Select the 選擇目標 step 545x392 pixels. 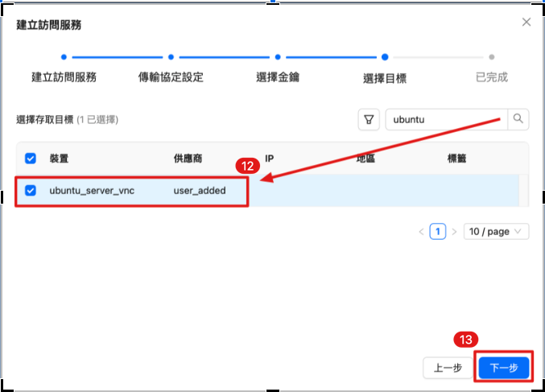tap(385, 78)
